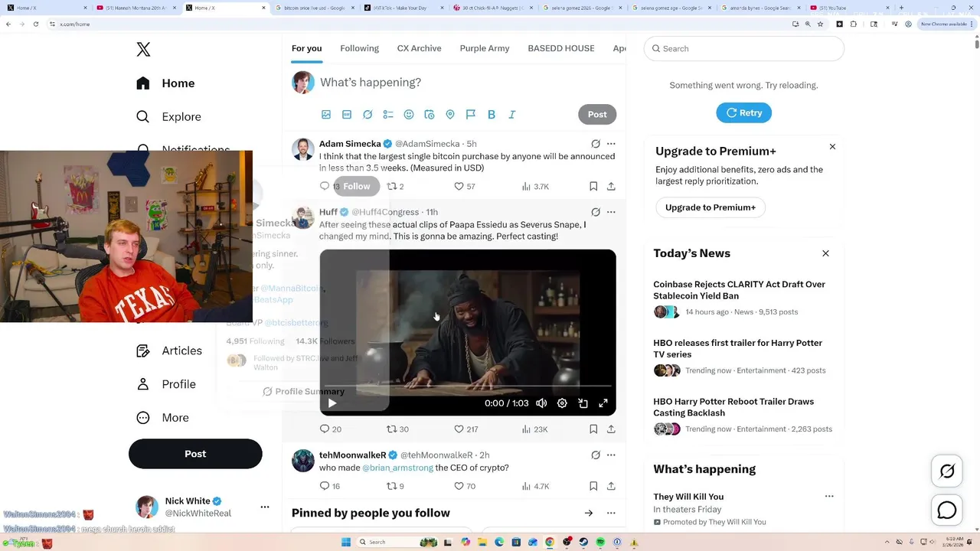The image size is (980, 551).
Task: Open more options on Huff's post
Action: (x=611, y=212)
